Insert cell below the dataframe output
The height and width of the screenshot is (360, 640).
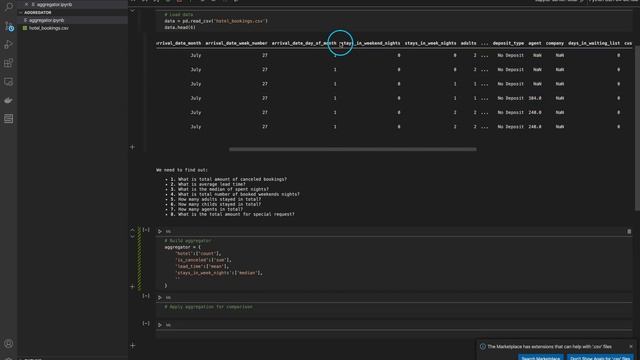pos(132,147)
